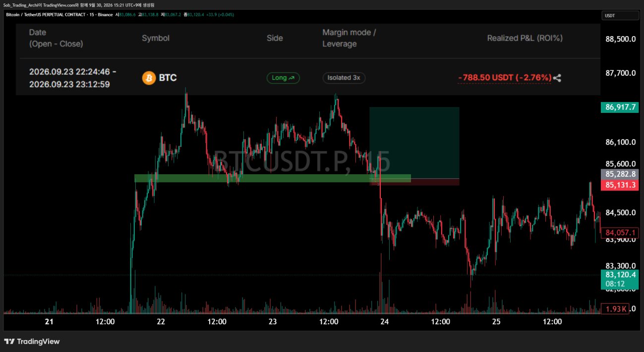This screenshot has width=644, height=352.
Task: Click the -788.50 USDT realized P&L value
Action: click(505, 78)
